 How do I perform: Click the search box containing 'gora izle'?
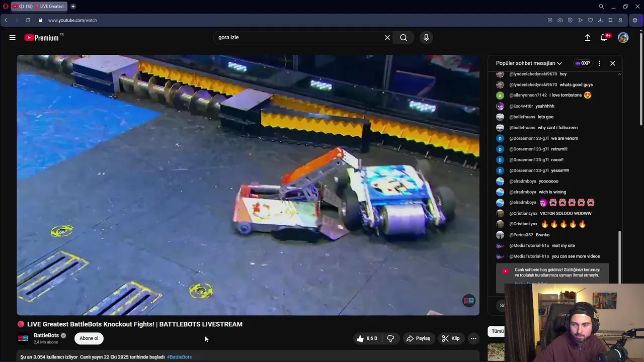pos(299,37)
